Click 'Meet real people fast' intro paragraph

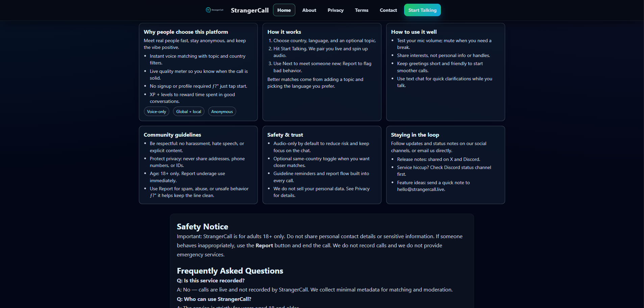pos(195,44)
